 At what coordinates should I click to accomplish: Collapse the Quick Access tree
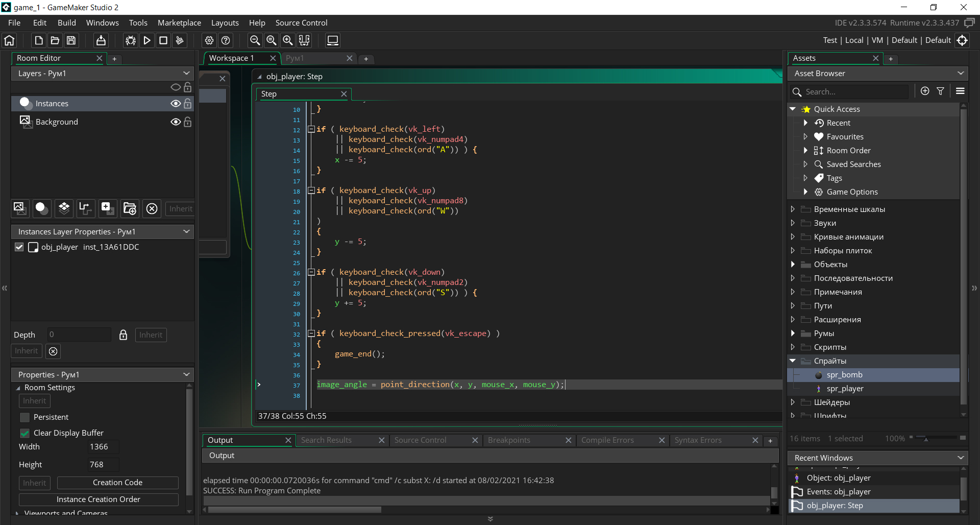pos(793,109)
